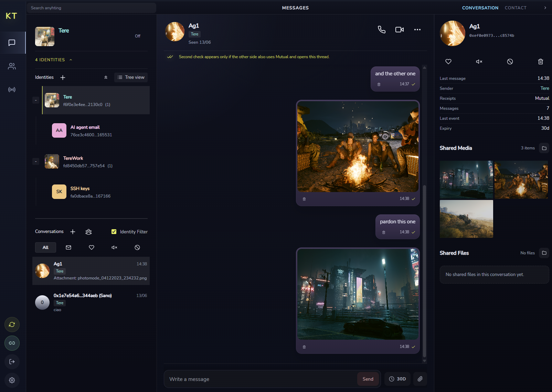Switch to the CONVERSATION tab
Image resolution: width=552 pixels, height=392 pixels.
(x=480, y=8)
